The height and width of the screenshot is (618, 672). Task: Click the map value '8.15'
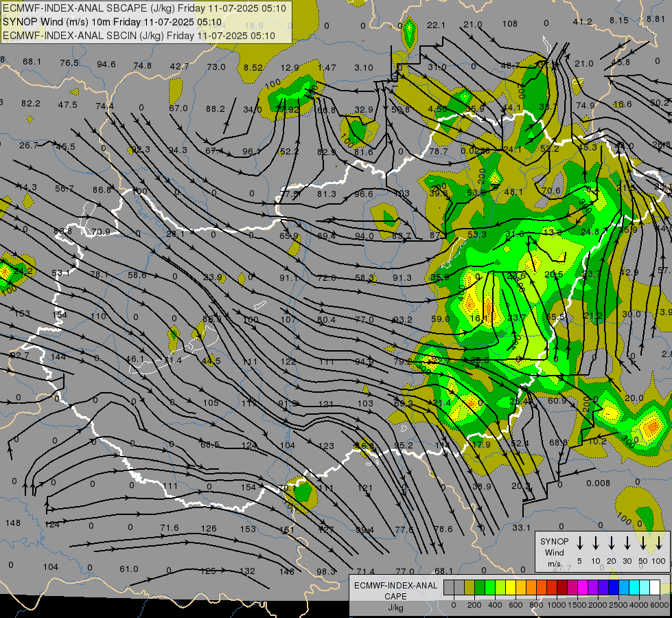click(619, 20)
